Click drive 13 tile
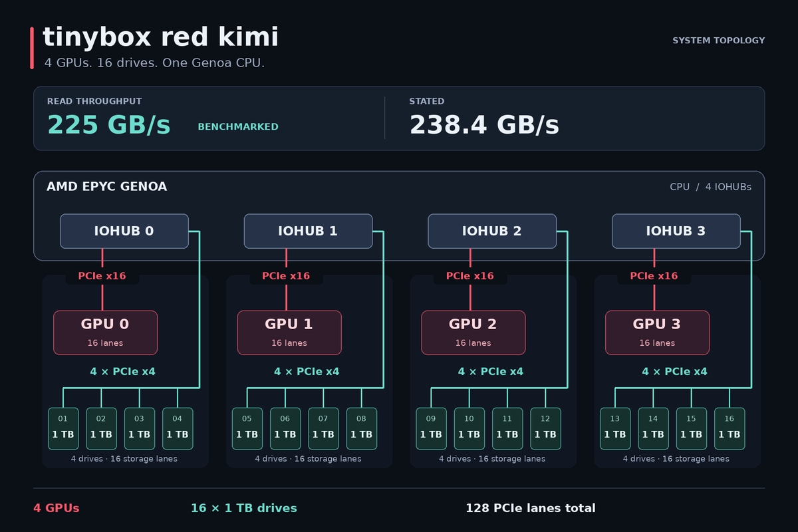The width and height of the screenshot is (798, 532). [615, 428]
